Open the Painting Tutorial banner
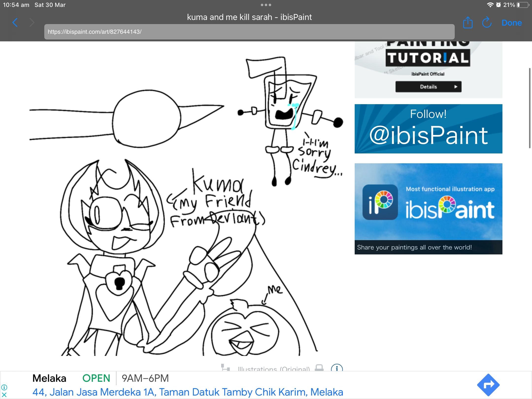The image size is (532, 399). pyautogui.click(x=428, y=70)
